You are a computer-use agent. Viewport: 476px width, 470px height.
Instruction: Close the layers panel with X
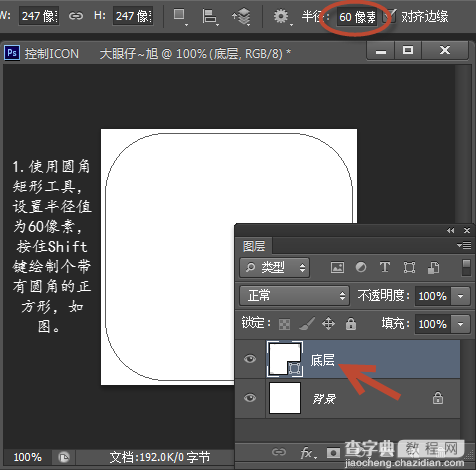click(467, 230)
